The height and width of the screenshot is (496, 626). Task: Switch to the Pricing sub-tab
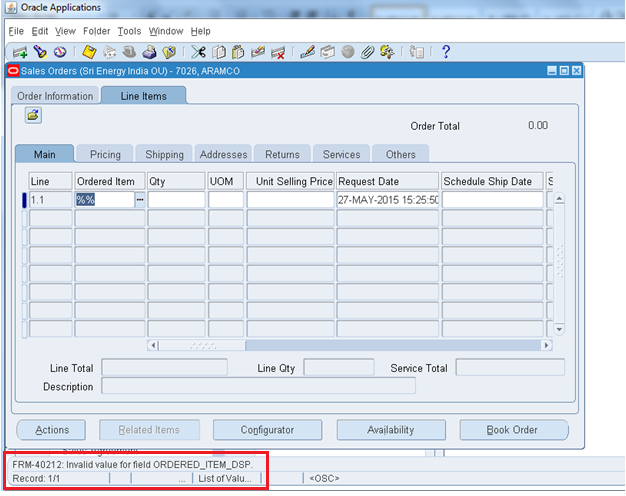105,154
